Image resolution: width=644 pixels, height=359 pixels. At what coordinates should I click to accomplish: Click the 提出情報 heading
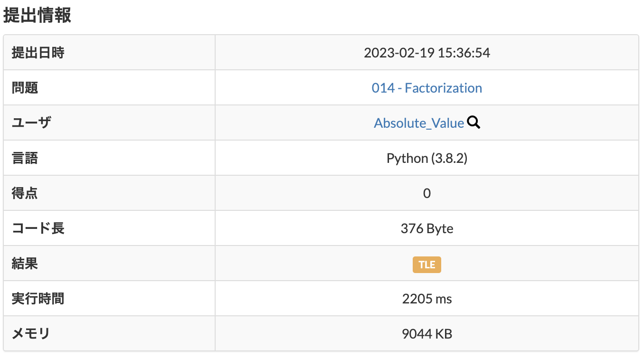(37, 15)
